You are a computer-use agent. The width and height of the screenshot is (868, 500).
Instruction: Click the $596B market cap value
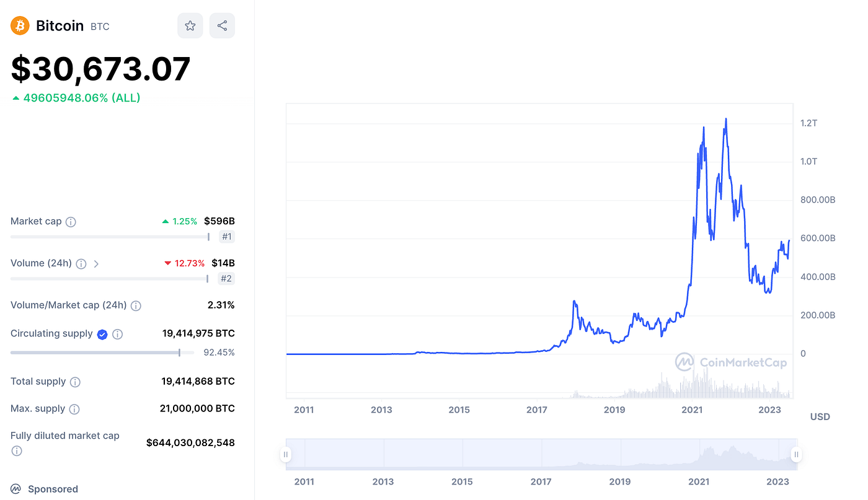[219, 221]
